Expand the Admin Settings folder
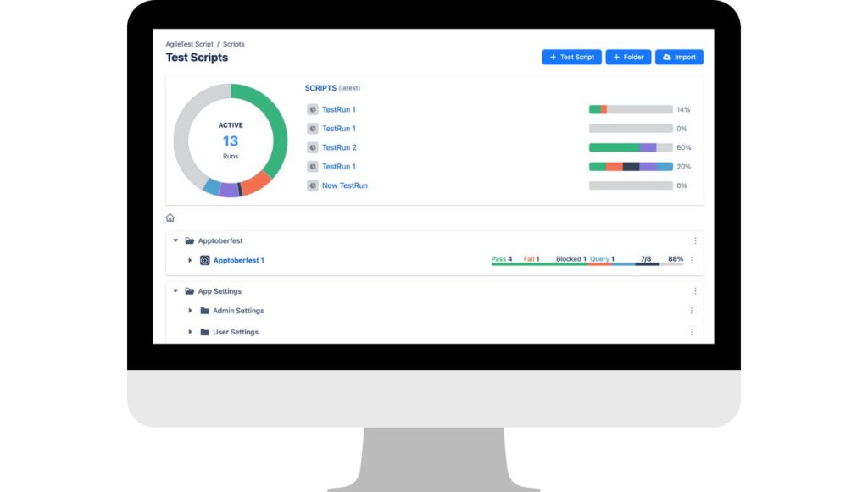Screen dimensions: 868x492 click(x=190, y=311)
